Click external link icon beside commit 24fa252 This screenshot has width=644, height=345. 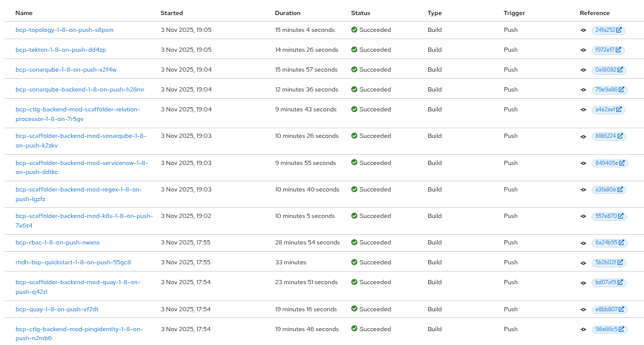[619, 30]
